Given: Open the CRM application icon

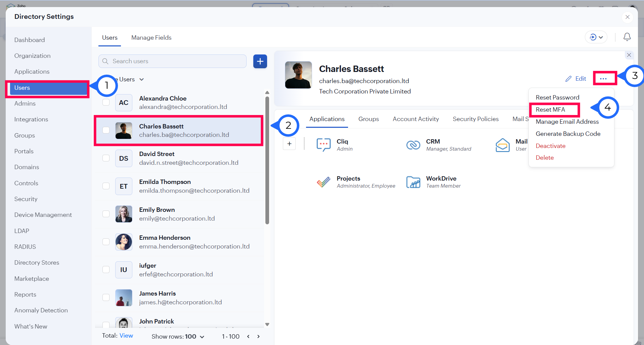Looking at the screenshot, I should (413, 145).
